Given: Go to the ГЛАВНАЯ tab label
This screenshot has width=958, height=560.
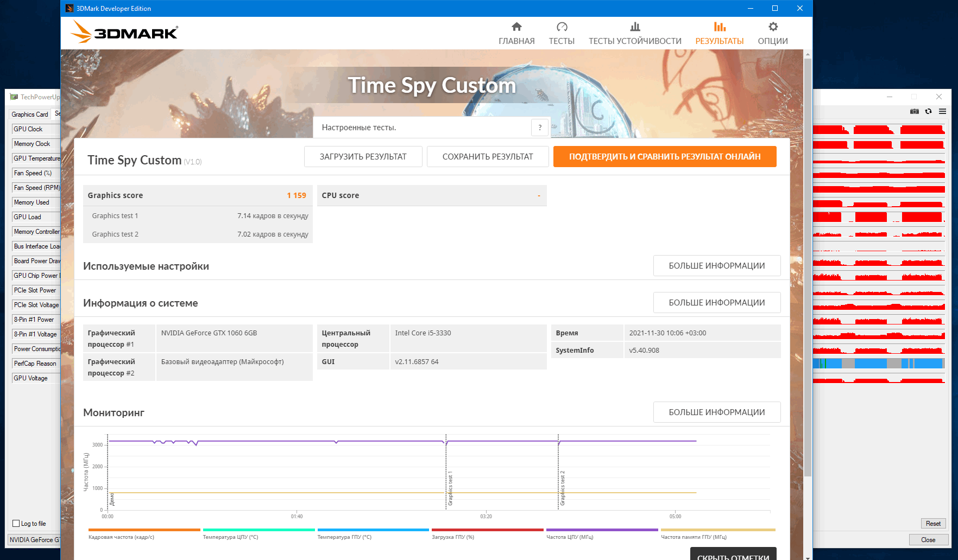Looking at the screenshot, I should 516,41.
